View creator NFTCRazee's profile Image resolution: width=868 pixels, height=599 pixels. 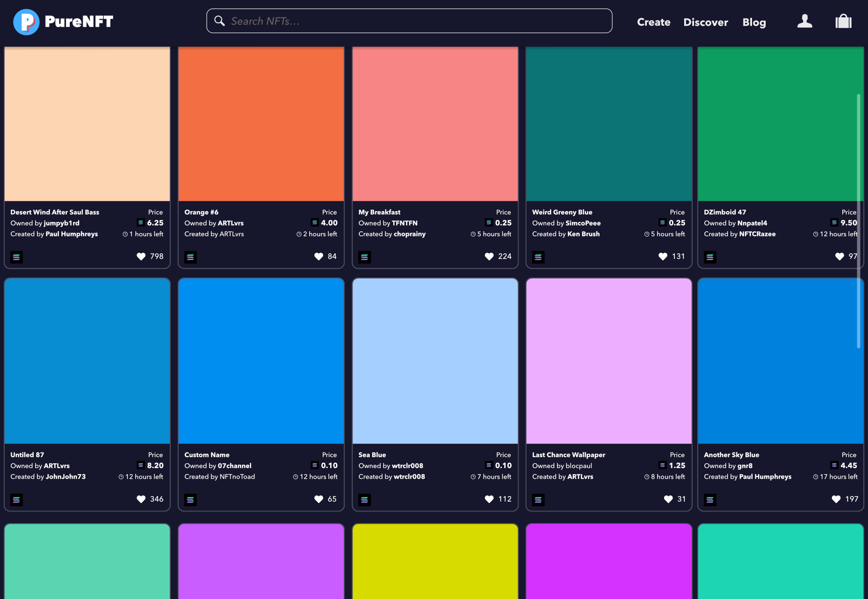757,234
